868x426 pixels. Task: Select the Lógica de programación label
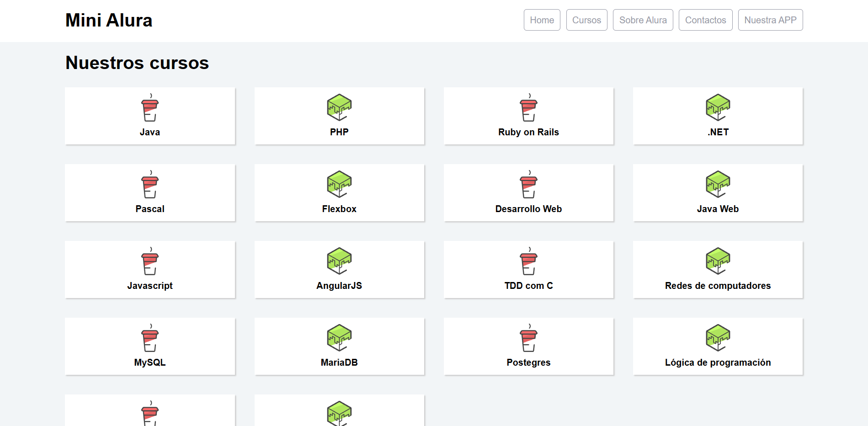coord(718,362)
